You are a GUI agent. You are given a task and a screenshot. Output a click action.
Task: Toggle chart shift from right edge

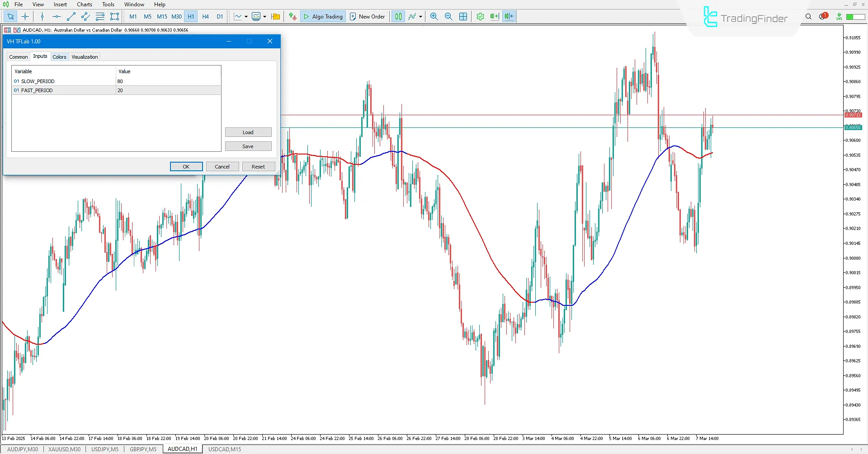click(x=509, y=16)
